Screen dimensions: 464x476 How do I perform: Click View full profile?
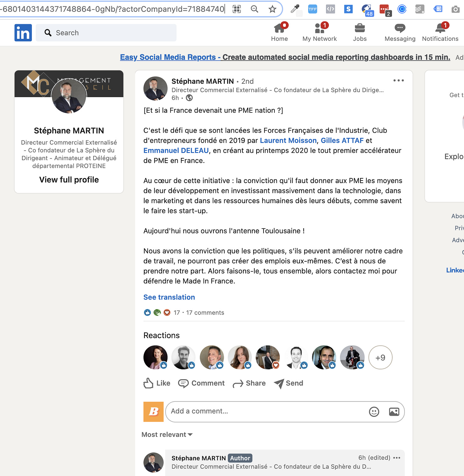69,180
